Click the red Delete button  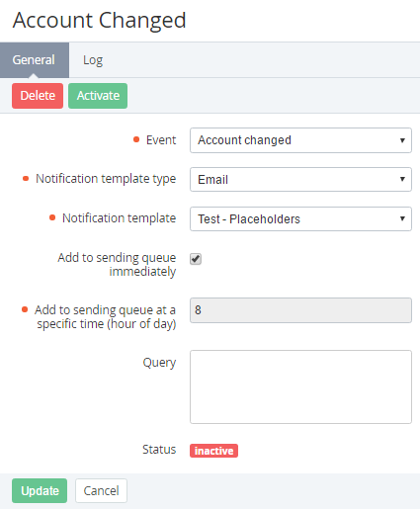tap(38, 96)
